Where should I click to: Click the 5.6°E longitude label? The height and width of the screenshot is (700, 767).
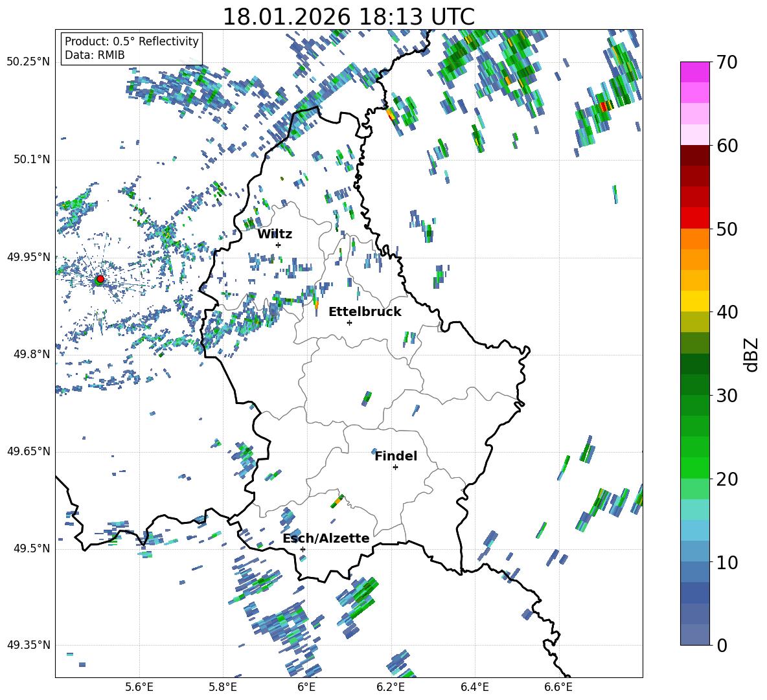(139, 687)
